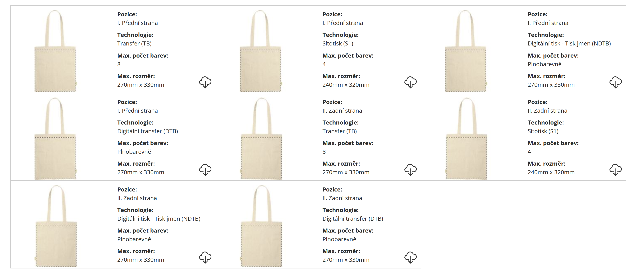644x274 pixels.
Task: Click the front side "Digitální tisk - Tisk jmen (NDTB)" text
Action: (x=569, y=44)
